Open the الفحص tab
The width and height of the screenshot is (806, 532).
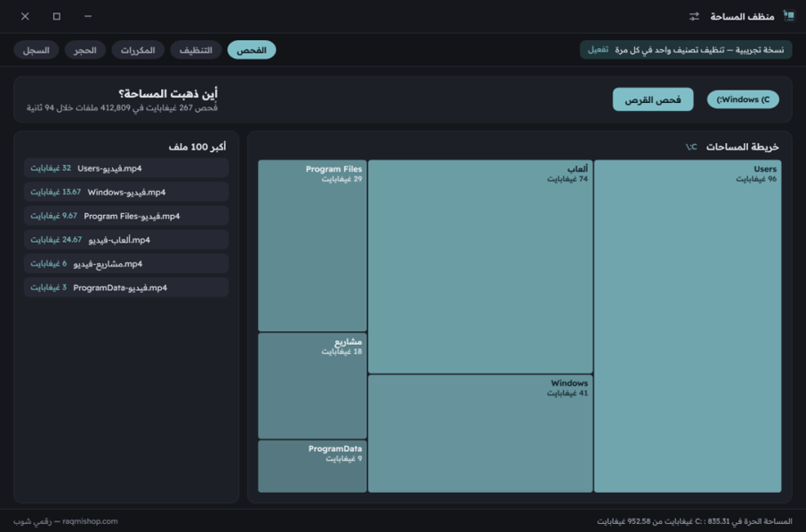tap(252, 50)
